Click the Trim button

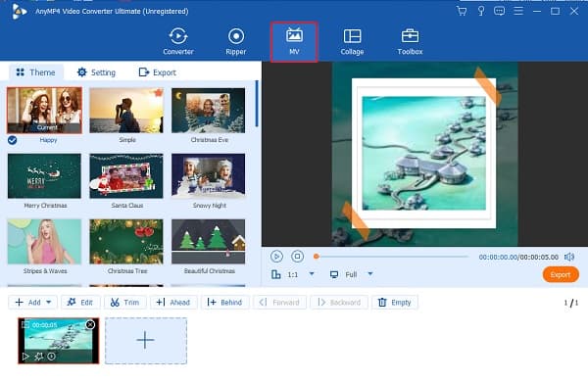[x=124, y=302]
